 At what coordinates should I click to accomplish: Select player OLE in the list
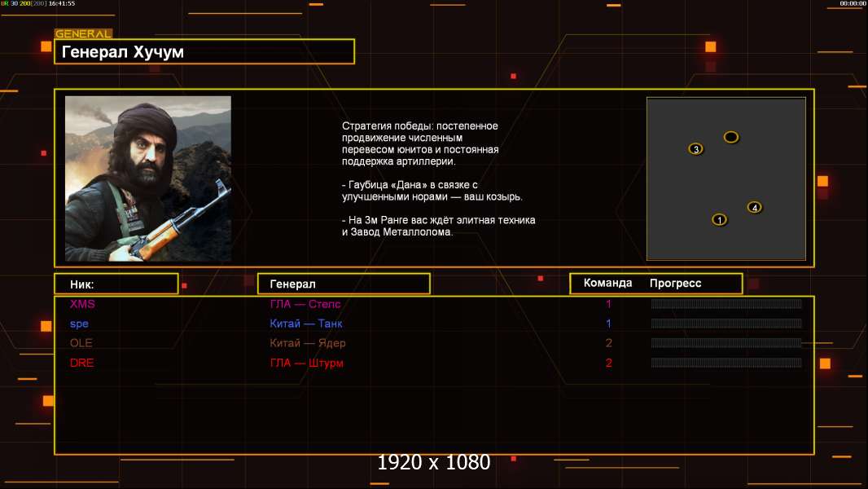pyautogui.click(x=81, y=343)
